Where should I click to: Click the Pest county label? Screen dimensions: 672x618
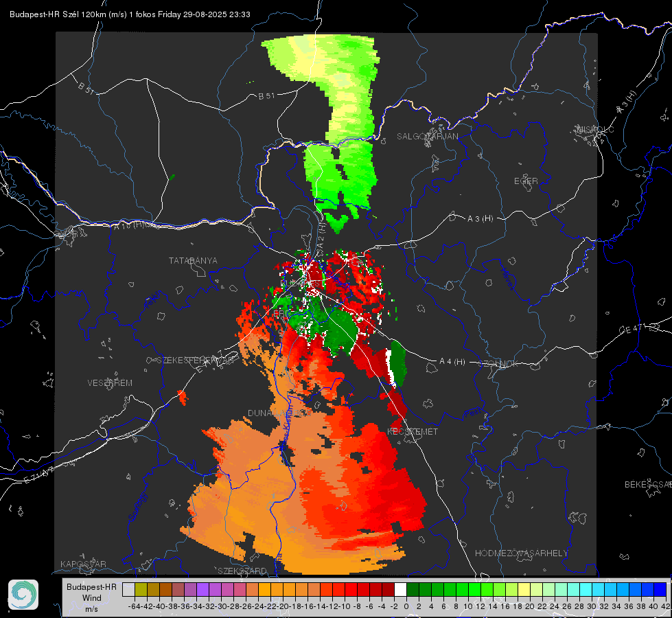[x=472, y=414]
